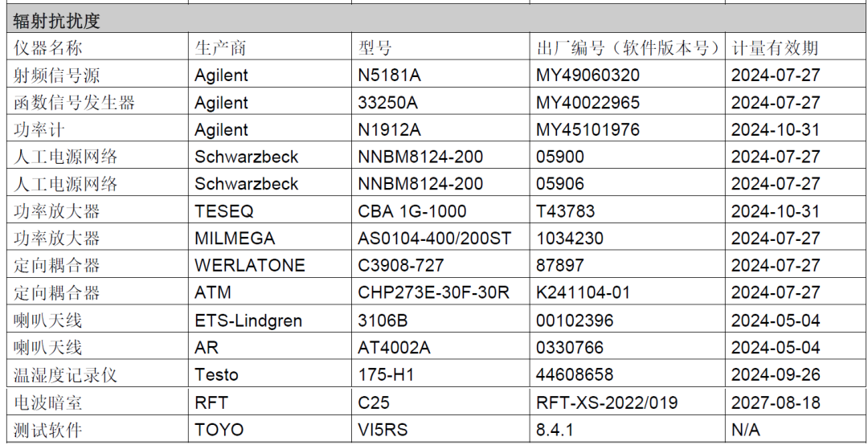Select the 生产商 column header
This screenshot has width=868, height=445.
(220, 48)
